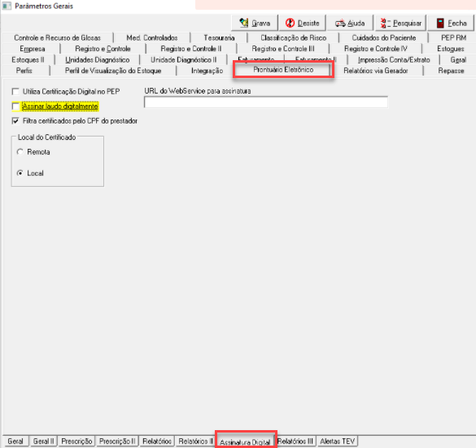476x448 pixels.
Task: Enable Utiliza Certificação Digital no PEP
Action: (x=15, y=91)
